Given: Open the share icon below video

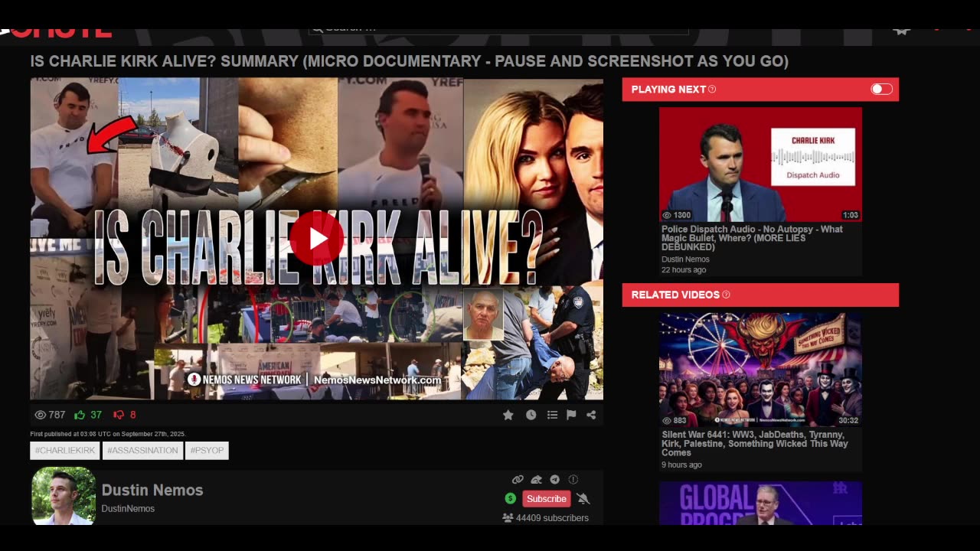Looking at the screenshot, I should (x=591, y=415).
